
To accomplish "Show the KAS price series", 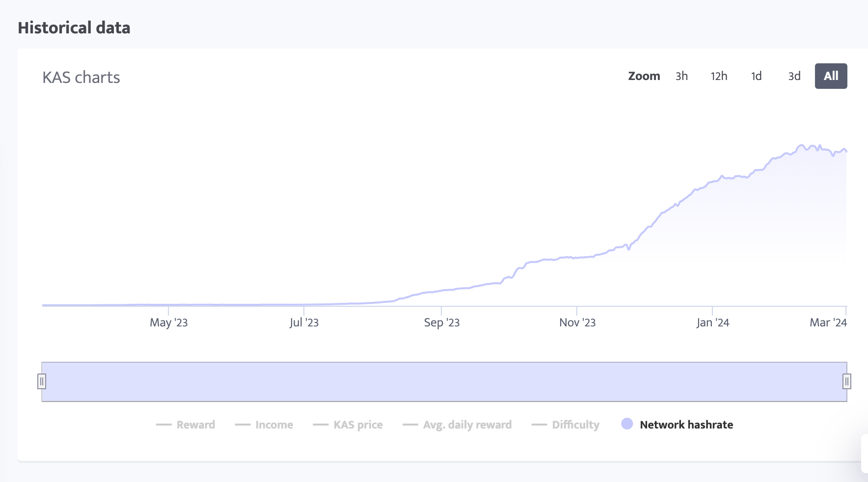I will [x=358, y=425].
